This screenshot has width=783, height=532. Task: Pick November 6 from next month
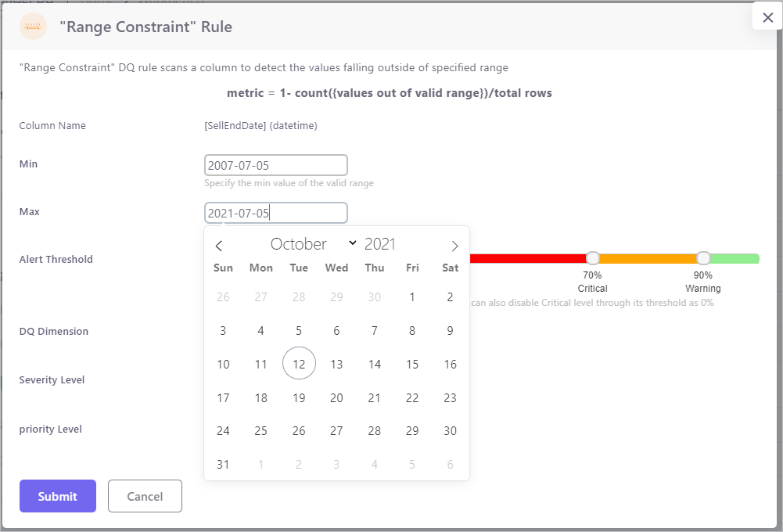pos(450,464)
